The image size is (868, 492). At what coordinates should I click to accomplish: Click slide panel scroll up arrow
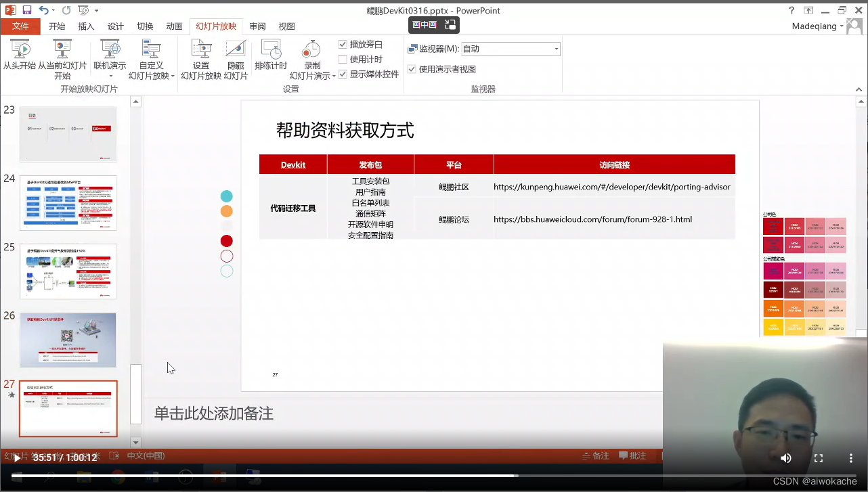point(135,102)
